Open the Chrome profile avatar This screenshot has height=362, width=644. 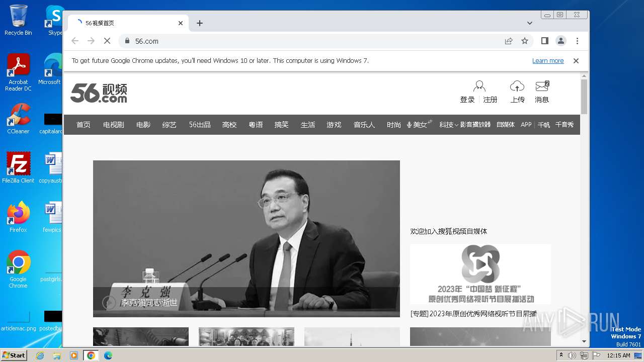(x=561, y=41)
